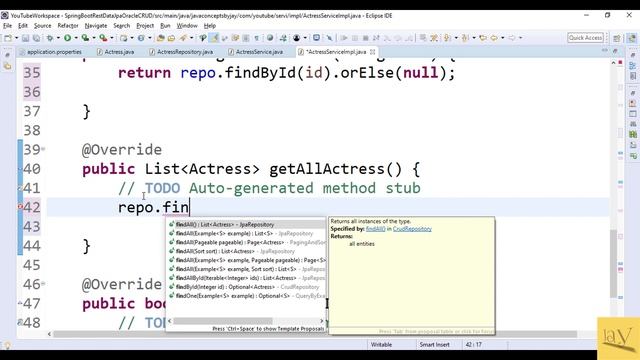
Task: Click error marker on line 42
Action: coord(20,207)
